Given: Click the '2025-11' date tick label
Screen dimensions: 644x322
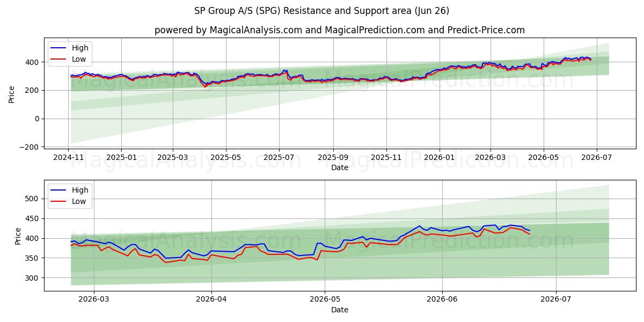Looking at the screenshot, I should 386,157.
